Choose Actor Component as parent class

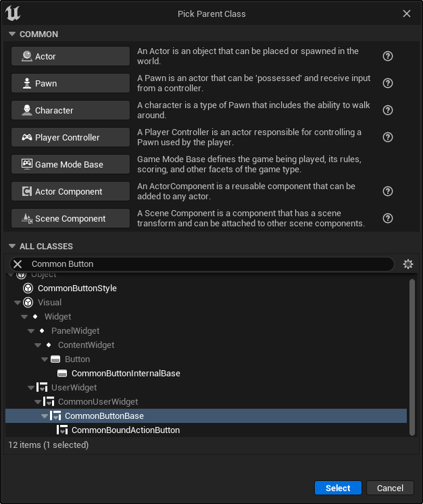[x=70, y=191]
